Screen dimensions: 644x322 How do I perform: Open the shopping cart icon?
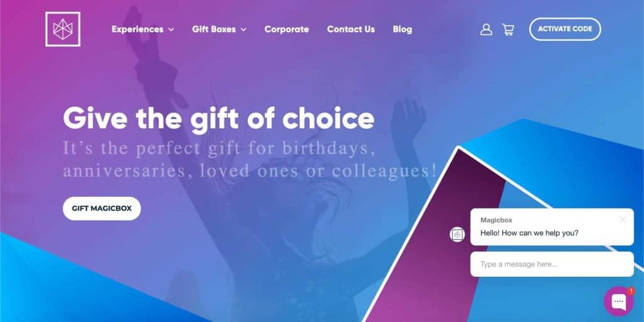[508, 29]
